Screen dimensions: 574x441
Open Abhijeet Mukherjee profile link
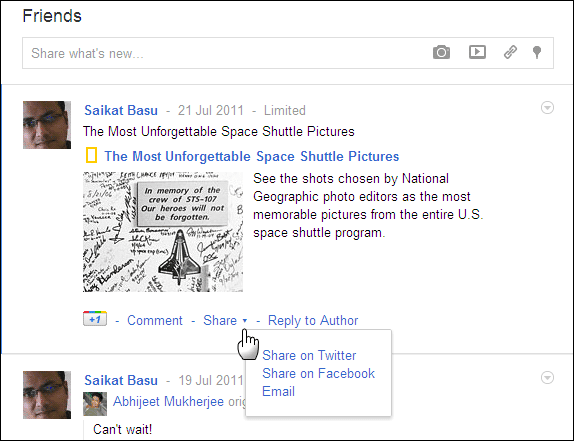(x=168, y=401)
